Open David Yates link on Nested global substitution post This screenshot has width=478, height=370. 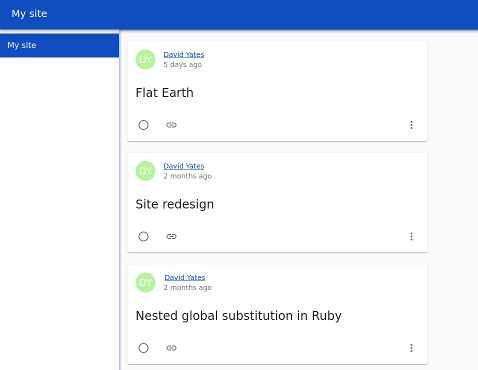(185, 277)
